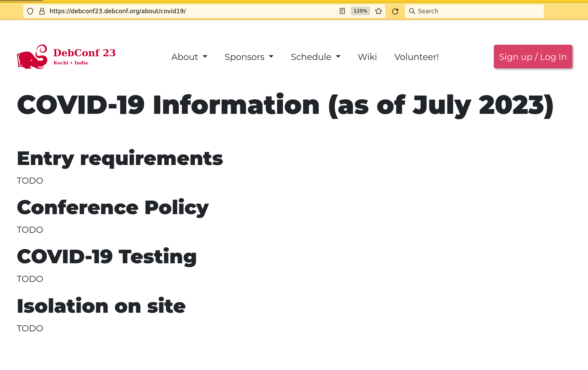Image resolution: width=588 pixels, height=370 pixels.
Task: Click the DebConf 23 Kochi India title
Action: [x=84, y=56]
